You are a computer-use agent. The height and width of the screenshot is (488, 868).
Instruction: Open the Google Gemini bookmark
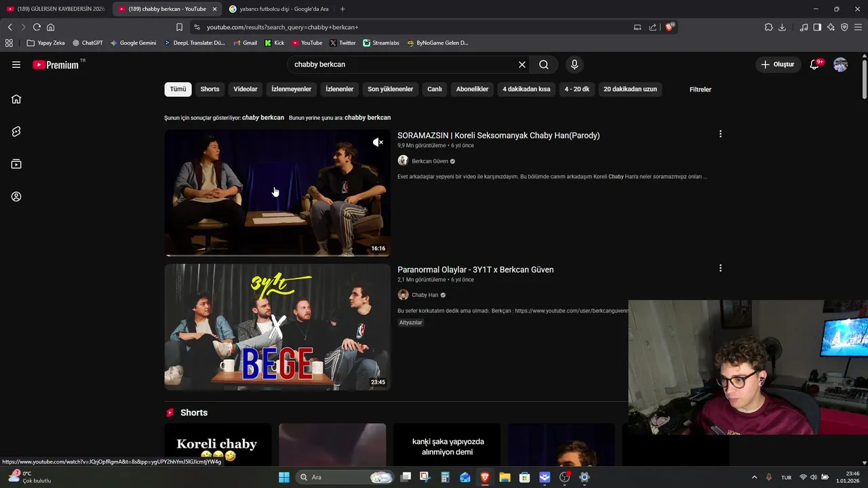(133, 43)
